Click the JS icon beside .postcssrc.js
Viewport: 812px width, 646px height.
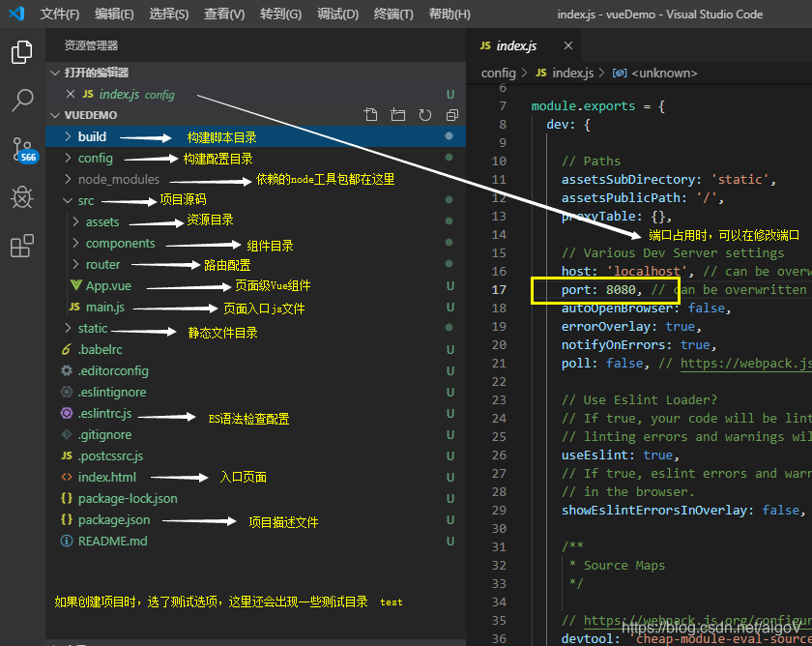click(67, 455)
